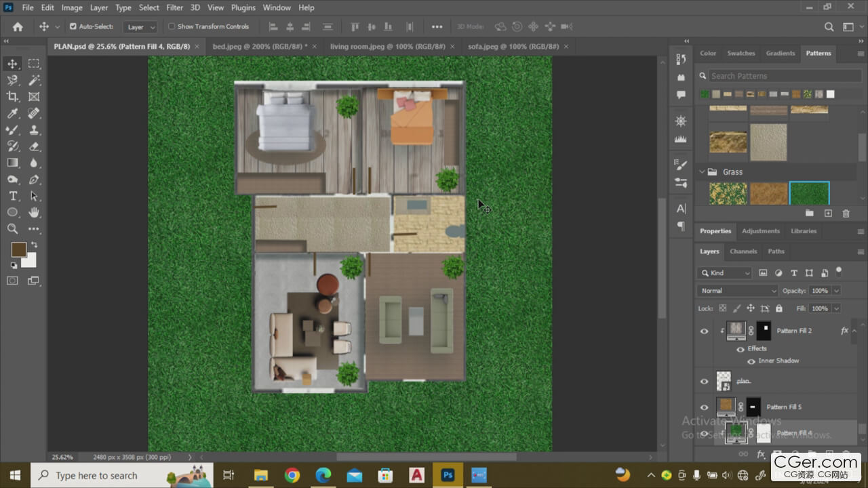868x488 pixels.
Task: Click the Search Patterns input field
Action: pos(783,76)
